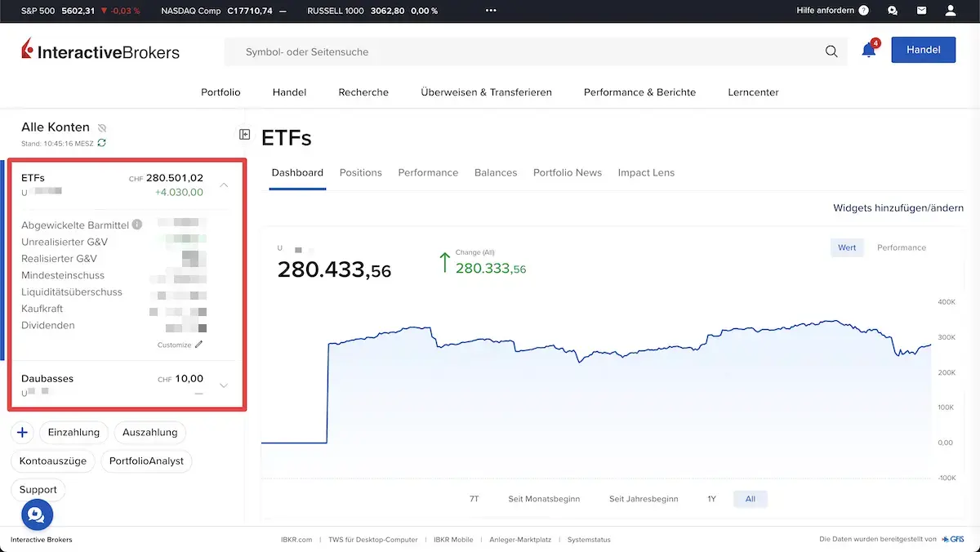
Task: Switch to the Balances tab
Action: point(496,173)
